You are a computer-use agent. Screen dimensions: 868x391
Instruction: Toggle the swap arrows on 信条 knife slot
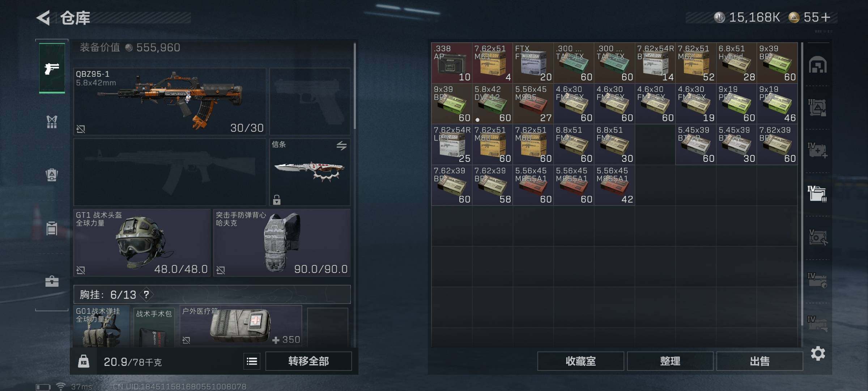tap(341, 146)
